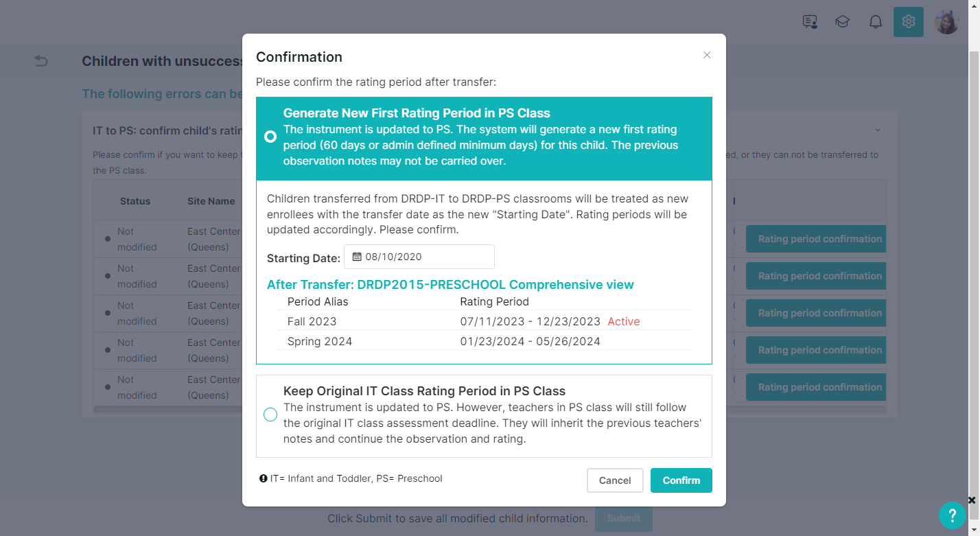Cancel the confirmation dialog
This screenshot has height=536, width=980.
click(x=615, y=480)
